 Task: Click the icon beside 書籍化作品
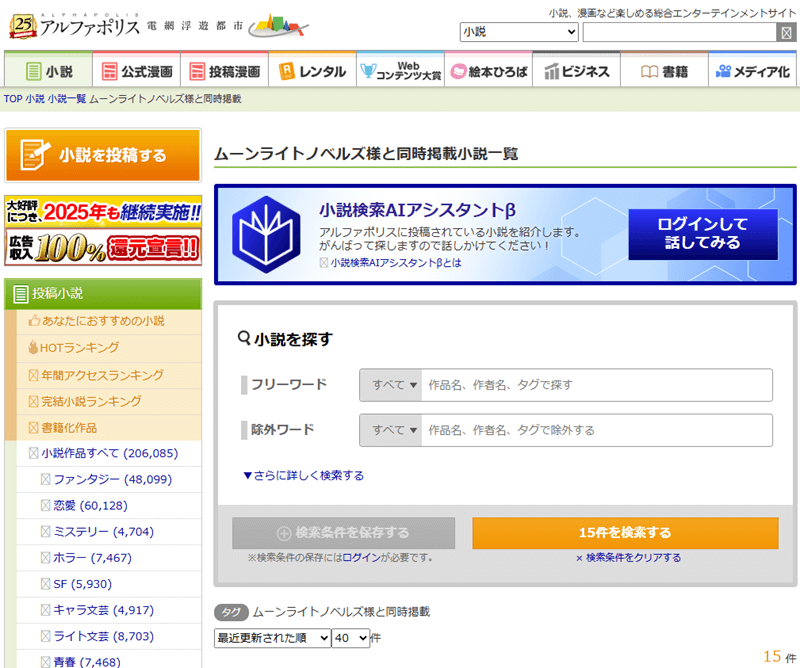click(34, 428)
